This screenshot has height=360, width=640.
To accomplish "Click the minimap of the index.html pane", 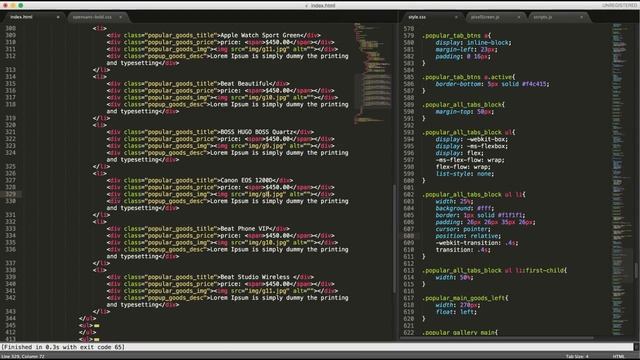I will [x=372, y=73].
